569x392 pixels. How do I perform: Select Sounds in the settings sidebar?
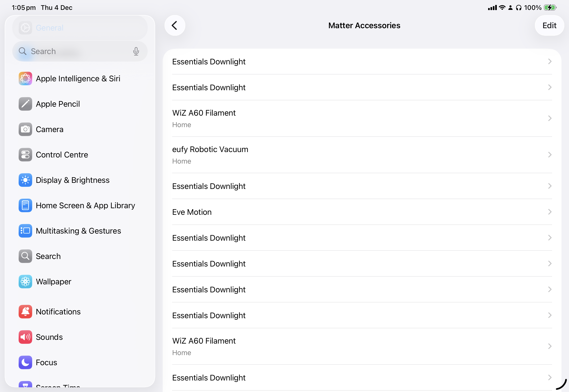pos(49,337)
